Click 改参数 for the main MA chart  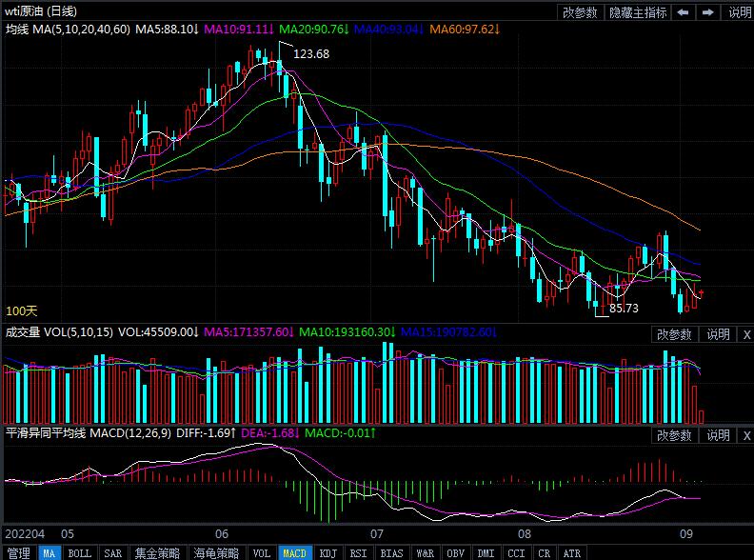(580, 12)
